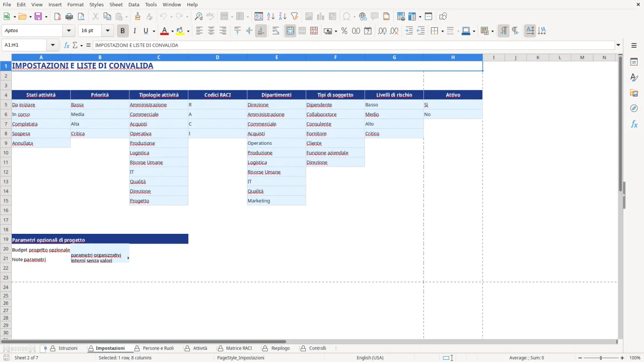The width and height of the screenshot is (644, 362).
Task: Toggle Center Horizontally alignment
Action: (x=211, y=31)
